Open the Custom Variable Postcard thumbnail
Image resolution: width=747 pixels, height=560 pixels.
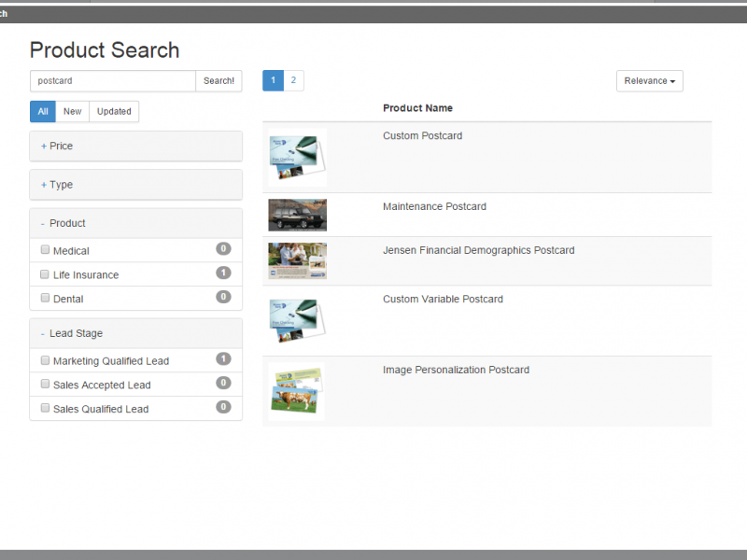[297, 321]
